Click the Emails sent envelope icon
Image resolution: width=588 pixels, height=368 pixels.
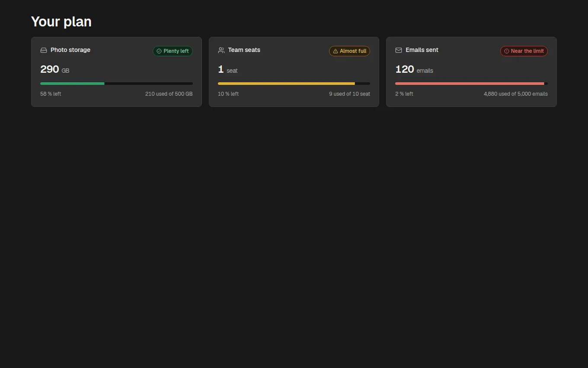pos(399,50)
